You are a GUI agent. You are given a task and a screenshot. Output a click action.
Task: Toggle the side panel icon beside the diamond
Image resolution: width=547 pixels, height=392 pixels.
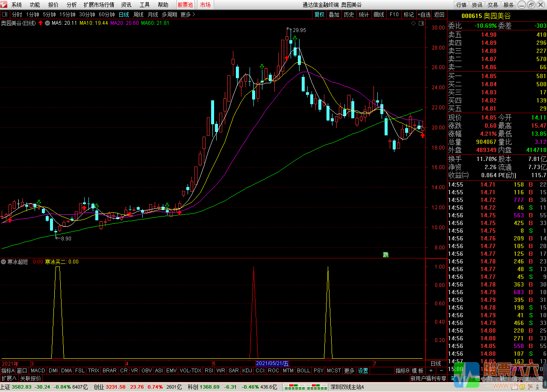click(x=421, y=23)
